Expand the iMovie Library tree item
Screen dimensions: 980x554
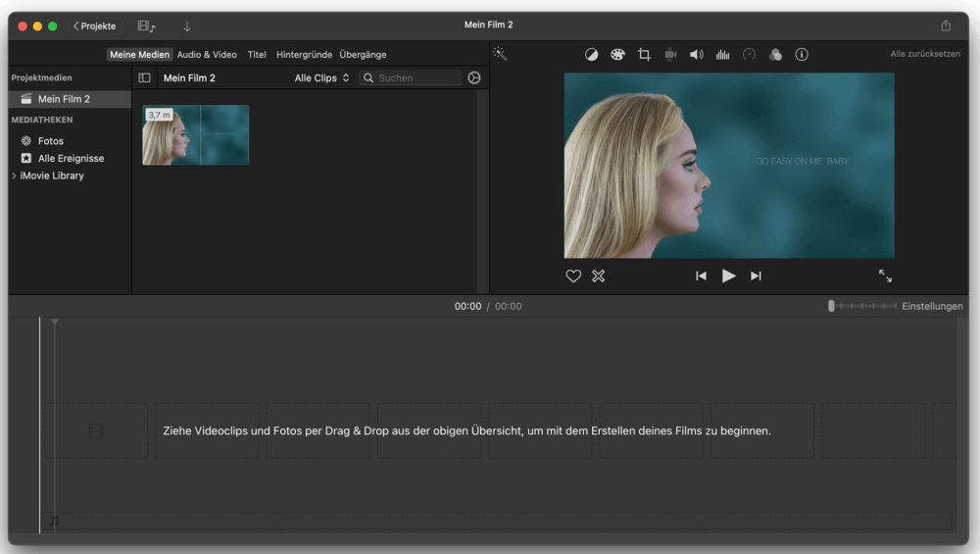point(14,176)
